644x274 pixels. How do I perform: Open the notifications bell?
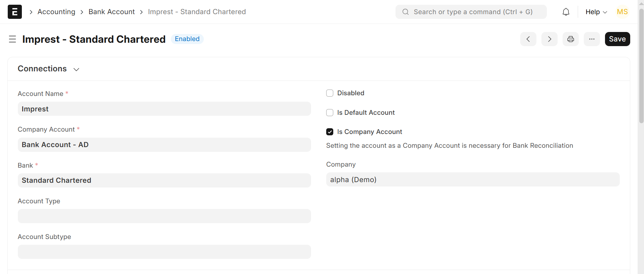(566, 12)
